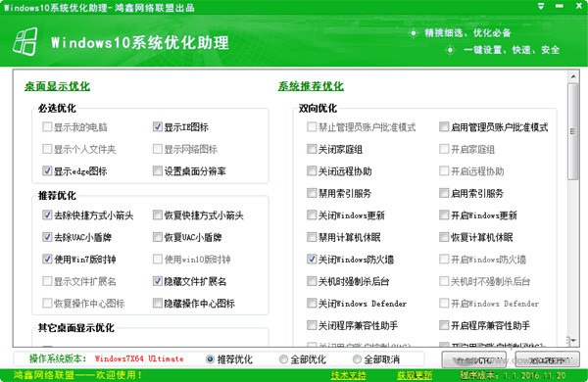Screen dimensions: 588x382
Task: Click 推荐优化 group heading above shortcuts
Action: (x=57, y=195)
